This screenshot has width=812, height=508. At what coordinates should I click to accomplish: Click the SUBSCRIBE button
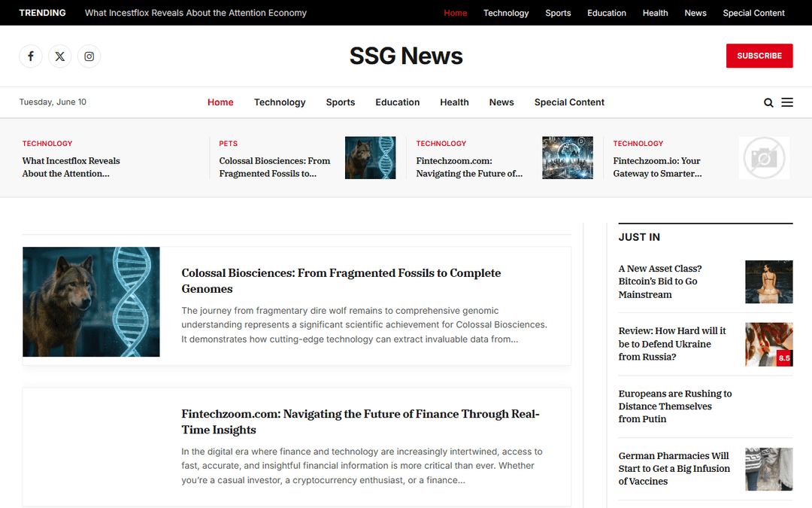point(759,56)
